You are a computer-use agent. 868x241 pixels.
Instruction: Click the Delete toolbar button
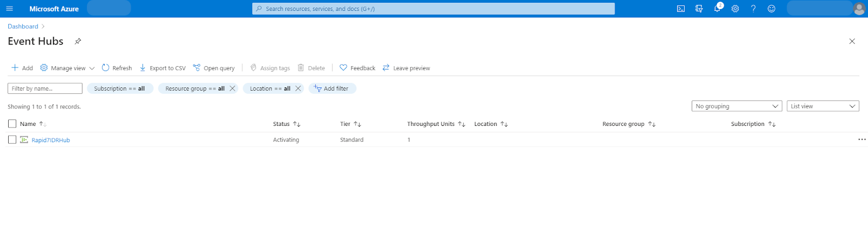pos(311,68)
